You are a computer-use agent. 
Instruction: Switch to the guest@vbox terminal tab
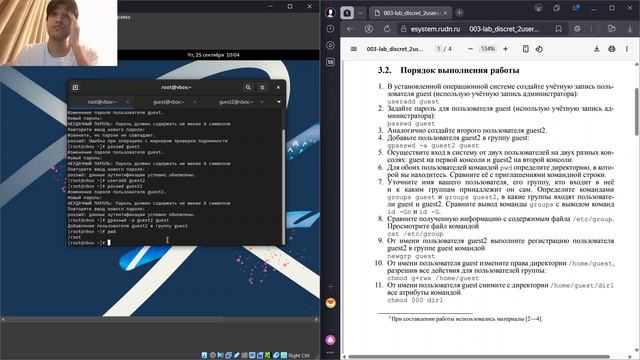tap(169, 102)
